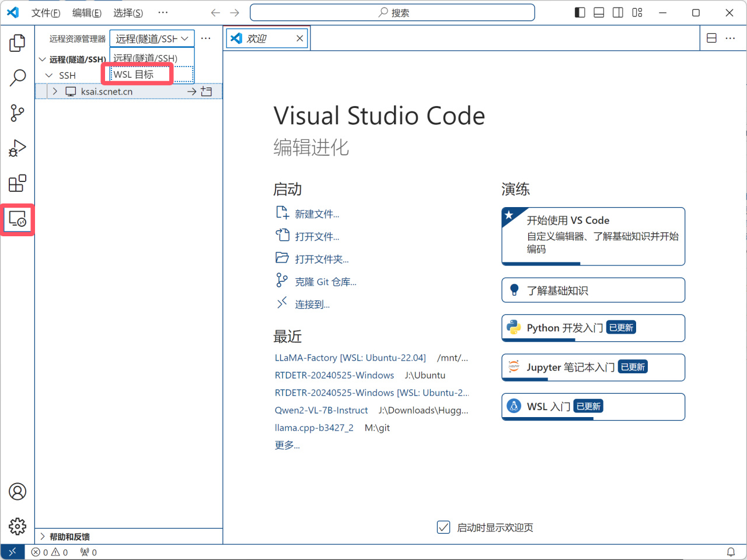Connect ksai.scnet.cn in current window arrow
This screenshot has width=747, height=560.
[191, 92]
